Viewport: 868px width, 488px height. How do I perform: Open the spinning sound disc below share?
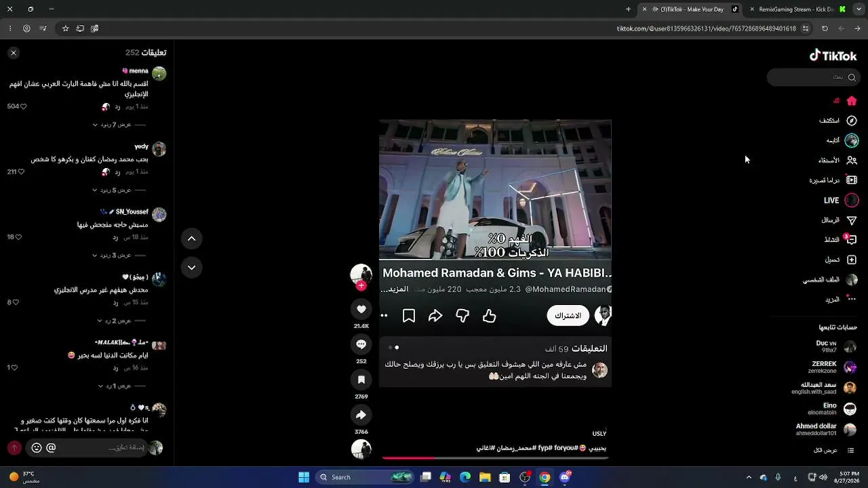tap(361, 448)
